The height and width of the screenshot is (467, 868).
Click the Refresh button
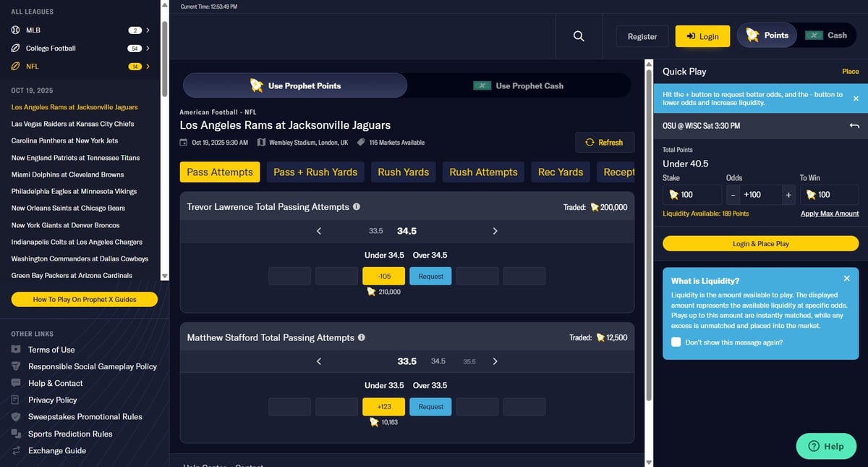click(604, 143)
